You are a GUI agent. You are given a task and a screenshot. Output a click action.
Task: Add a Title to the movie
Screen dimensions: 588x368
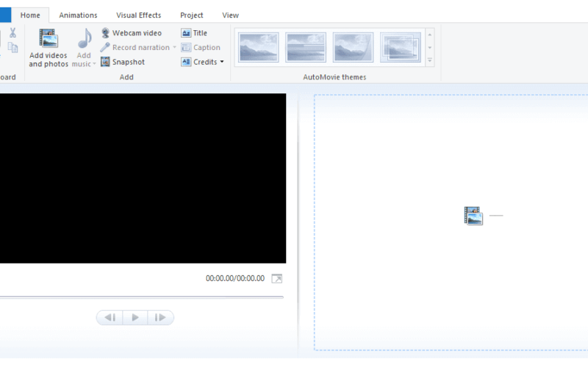click(194, 33)
